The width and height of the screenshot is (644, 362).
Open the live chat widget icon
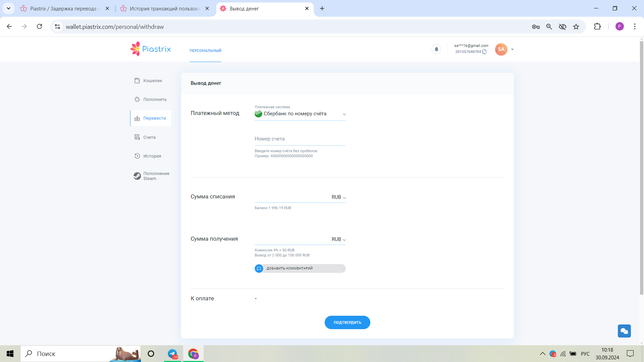[x=624, y=331]
